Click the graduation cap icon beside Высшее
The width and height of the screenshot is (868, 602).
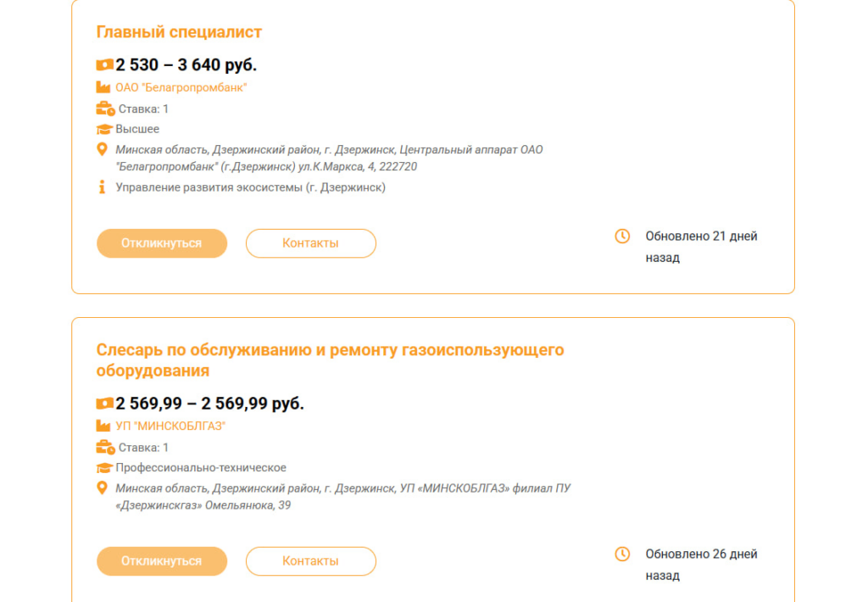pos(104,130)
